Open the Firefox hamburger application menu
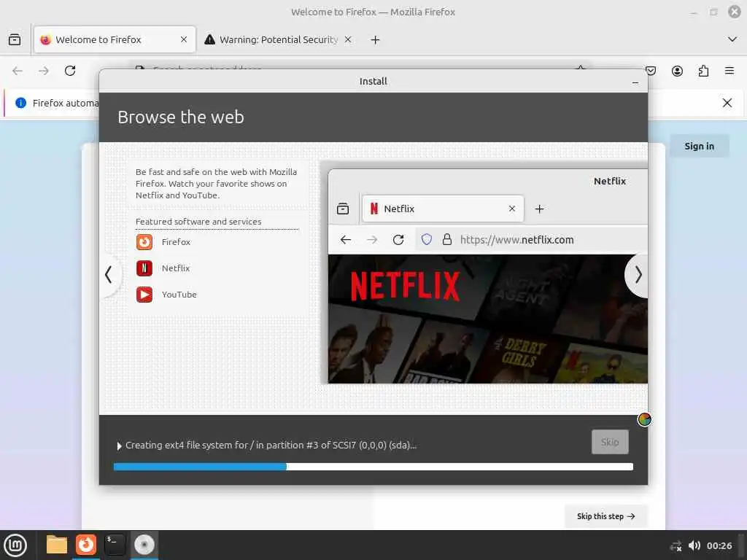Screen dimensions: 747x560 729,71
